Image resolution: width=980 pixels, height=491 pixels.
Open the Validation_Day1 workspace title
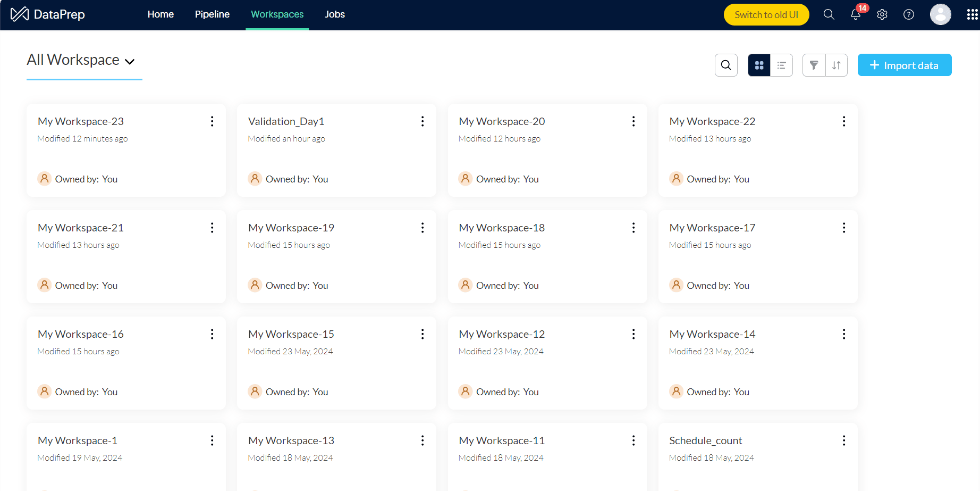286,121
